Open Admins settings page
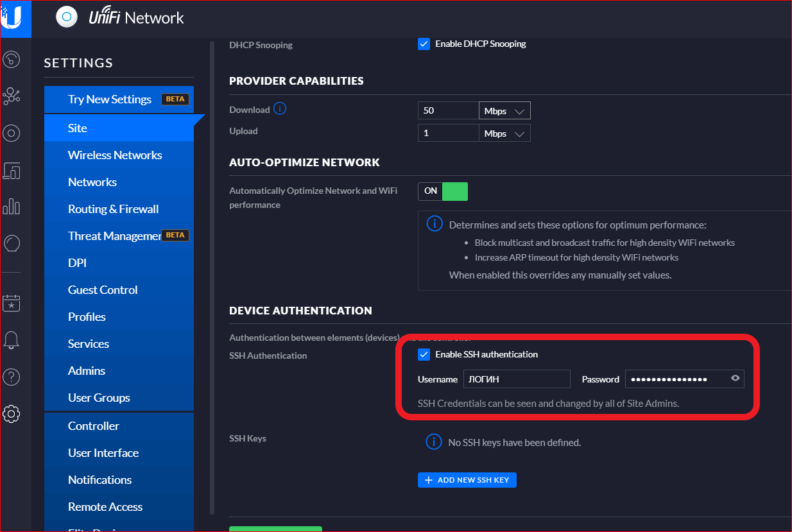Image resolution: width=792 pixels, height=532 pixels. [119, 370]
